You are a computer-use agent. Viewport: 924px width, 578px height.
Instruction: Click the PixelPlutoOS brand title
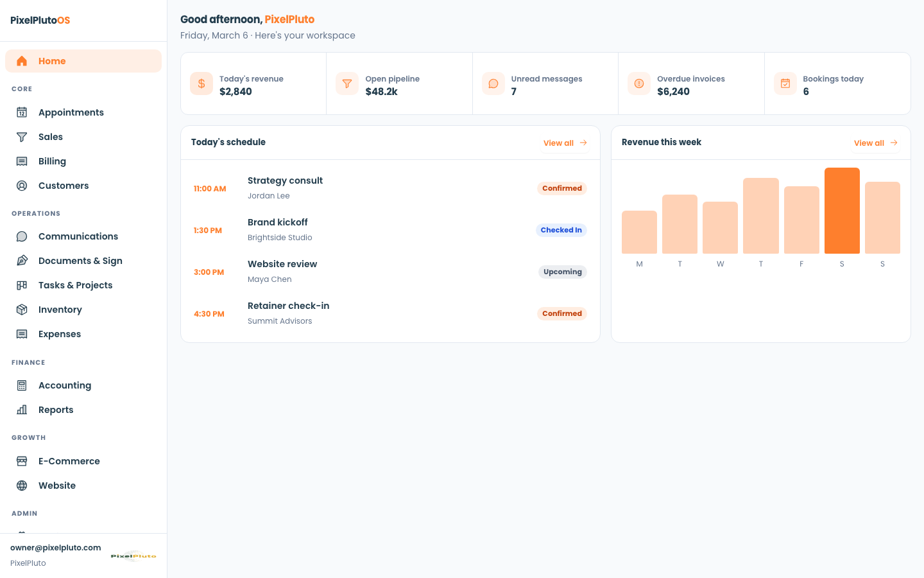[40, 20]
